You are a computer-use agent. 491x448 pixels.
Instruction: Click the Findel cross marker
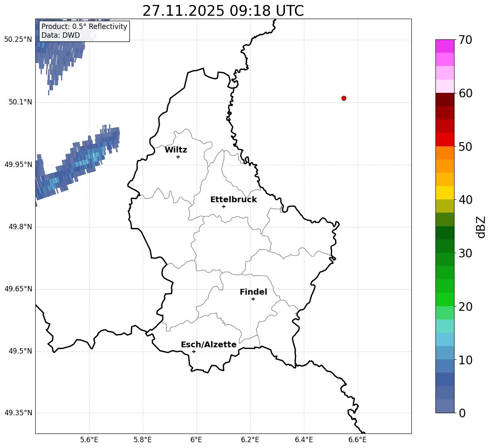[253, 299]
